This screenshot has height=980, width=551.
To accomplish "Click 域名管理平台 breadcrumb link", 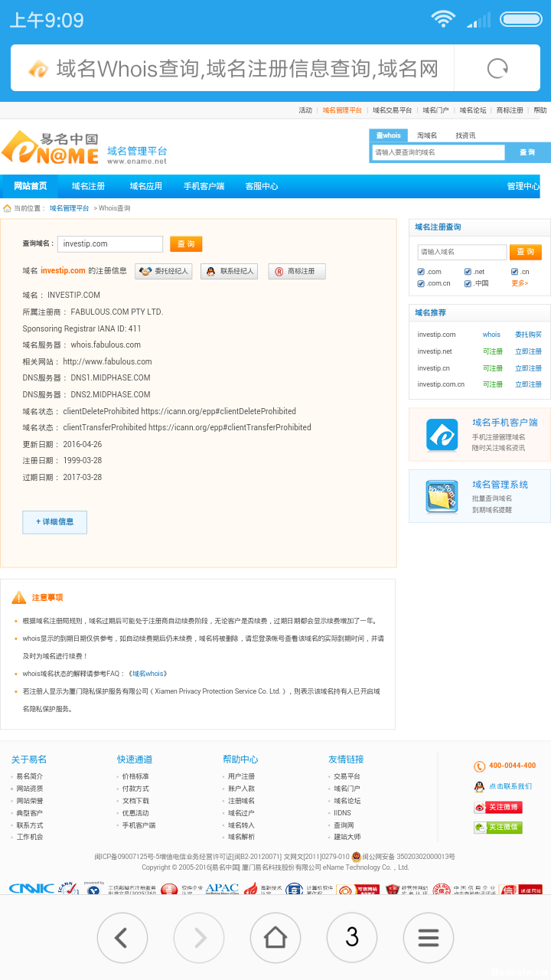I will (69, 208).
